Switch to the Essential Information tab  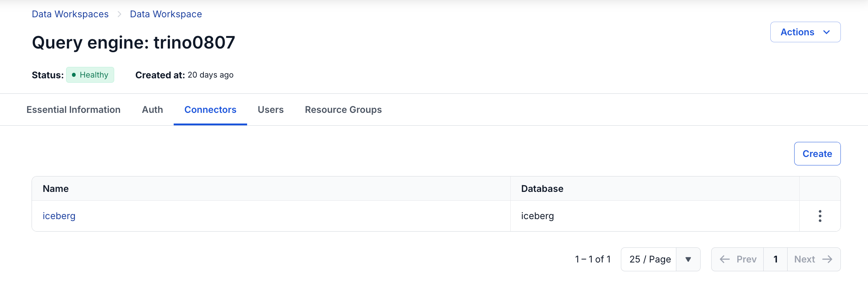pyautogui.click(x=73, y=110)
